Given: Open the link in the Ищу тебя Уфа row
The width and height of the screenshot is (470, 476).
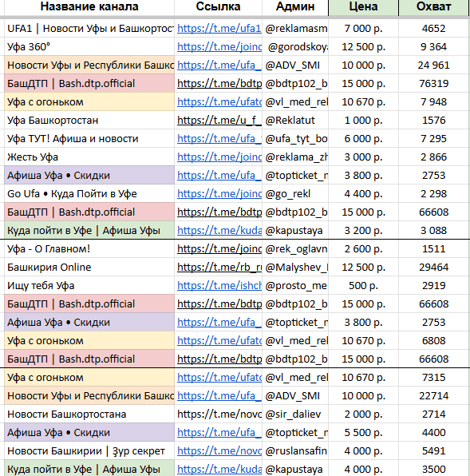Looking at the screenshot, I should pyautogui.click(x=219, y=286).
